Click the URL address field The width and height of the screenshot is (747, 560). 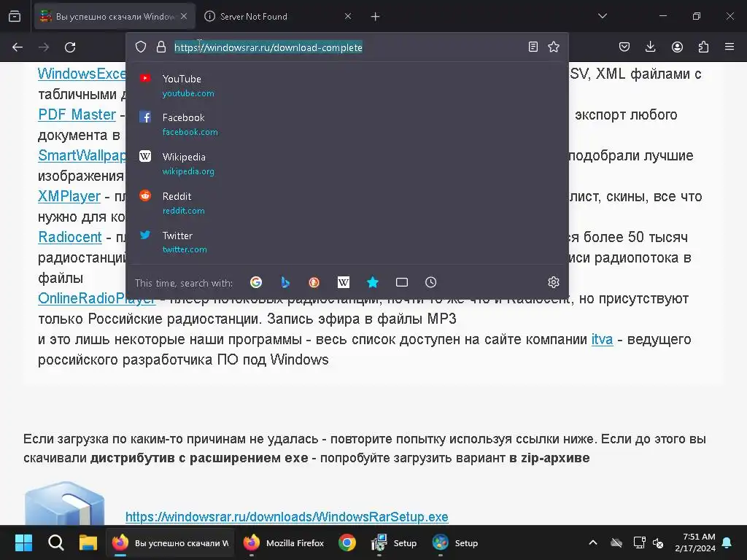(x=347, y=47)
